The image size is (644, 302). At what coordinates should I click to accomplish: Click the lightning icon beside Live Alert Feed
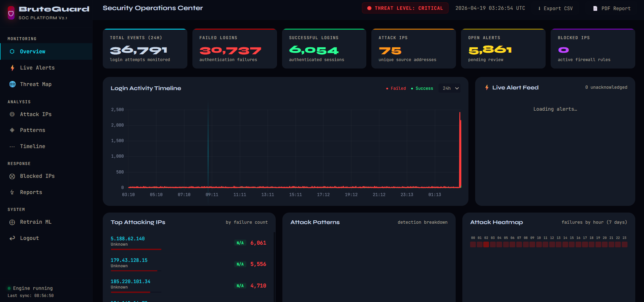click(487, 88)
